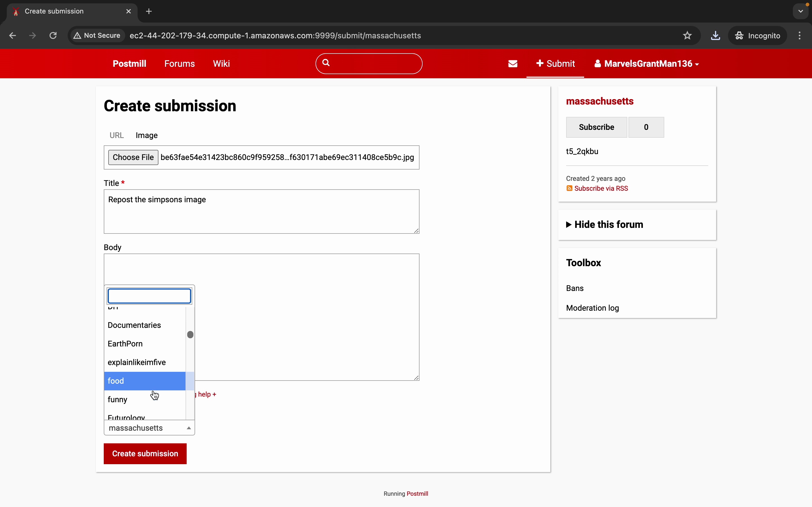
Task: Collapse the massachusetts forum selector
Action: pyautogui.click(x=149, y=428)
